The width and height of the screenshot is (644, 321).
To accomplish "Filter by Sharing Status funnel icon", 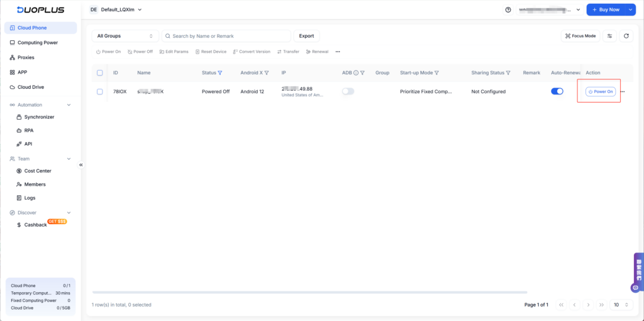I will coord(508,73).
